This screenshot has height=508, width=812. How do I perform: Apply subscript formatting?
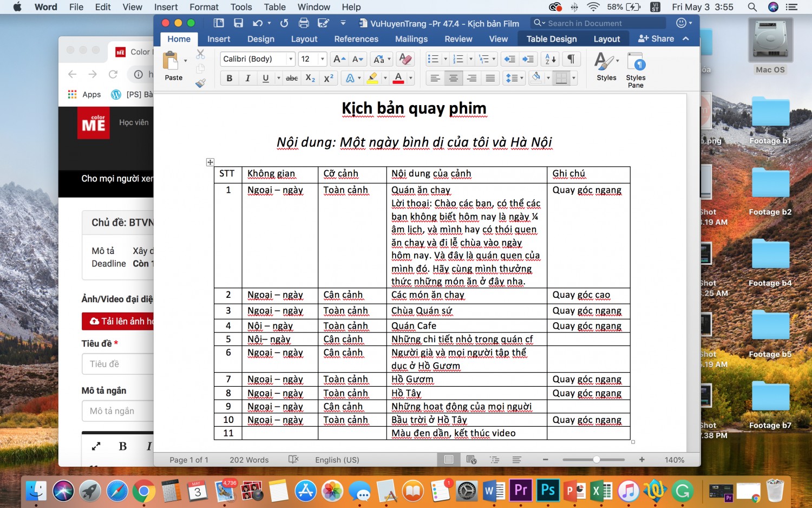pos(310,78)
